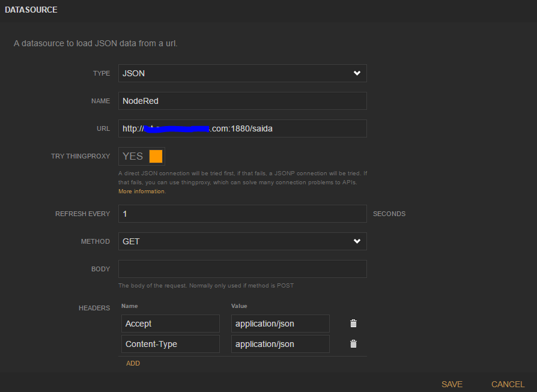Viewport: 537px width, 392px height.
Task: Open the More information link
Action: 141,191
